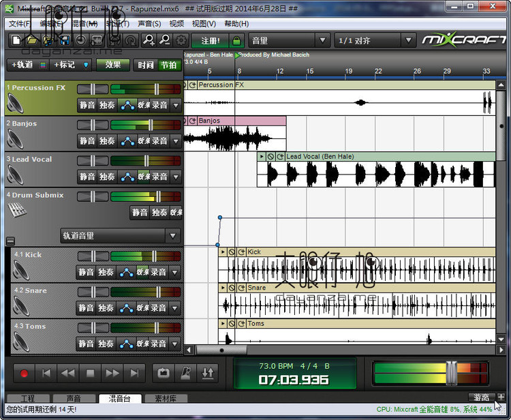This screenshot has width=511, height=420.
Task: Open the Help menu
Action: click(236, 23)
